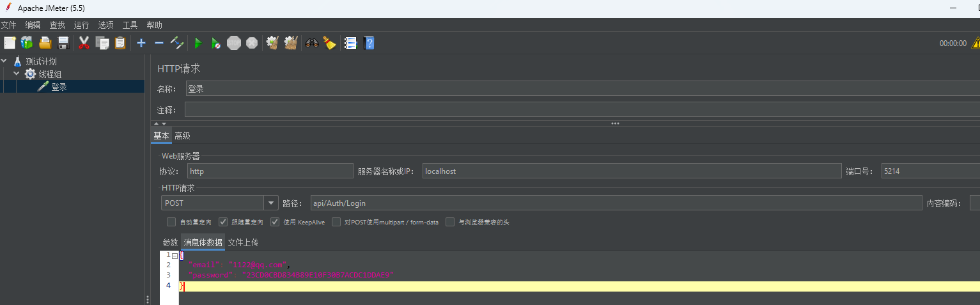The width and height of the screenshot is (980, 305).
Task: Open the function helper dialog icon
Action: [350, 43]
